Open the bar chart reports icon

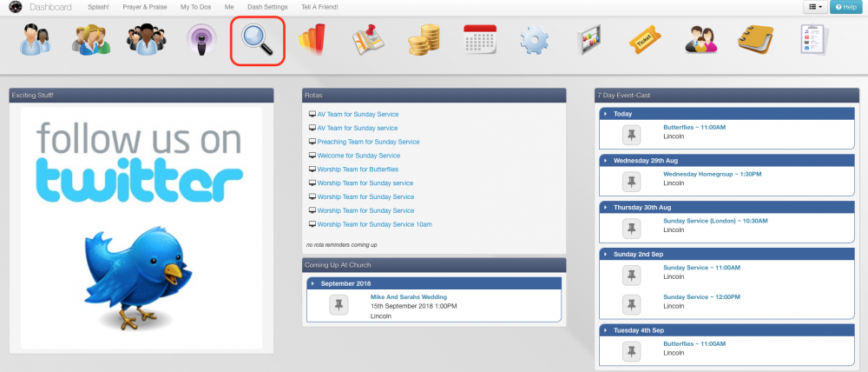[312, 41]
